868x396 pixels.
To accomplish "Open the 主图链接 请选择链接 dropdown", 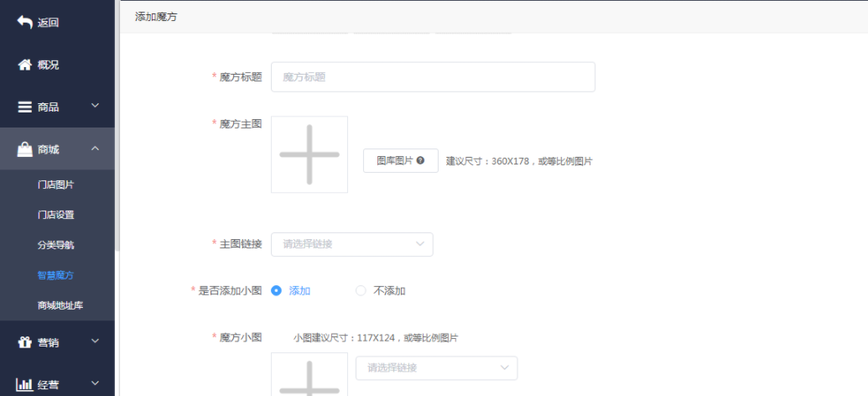I will click(352, 244).
